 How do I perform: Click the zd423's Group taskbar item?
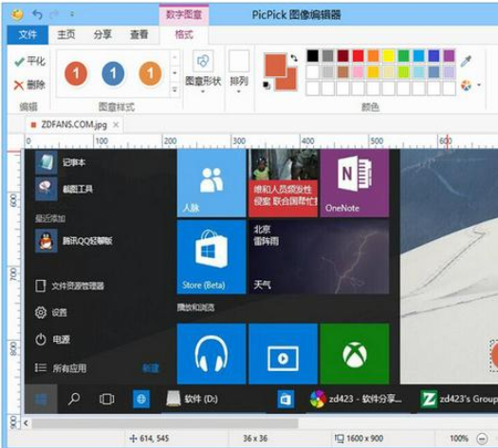point(459,399)
